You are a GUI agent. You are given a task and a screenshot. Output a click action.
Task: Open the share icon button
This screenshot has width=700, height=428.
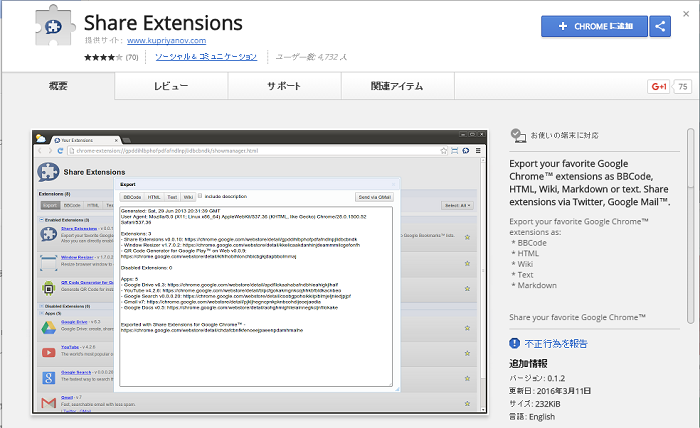(660, 26)
